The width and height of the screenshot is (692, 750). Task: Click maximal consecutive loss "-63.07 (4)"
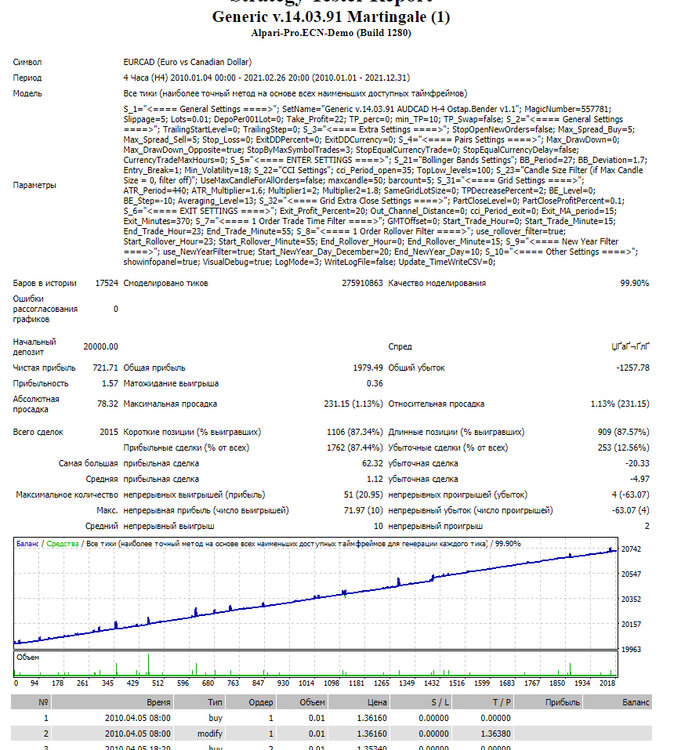click(630, 511)
